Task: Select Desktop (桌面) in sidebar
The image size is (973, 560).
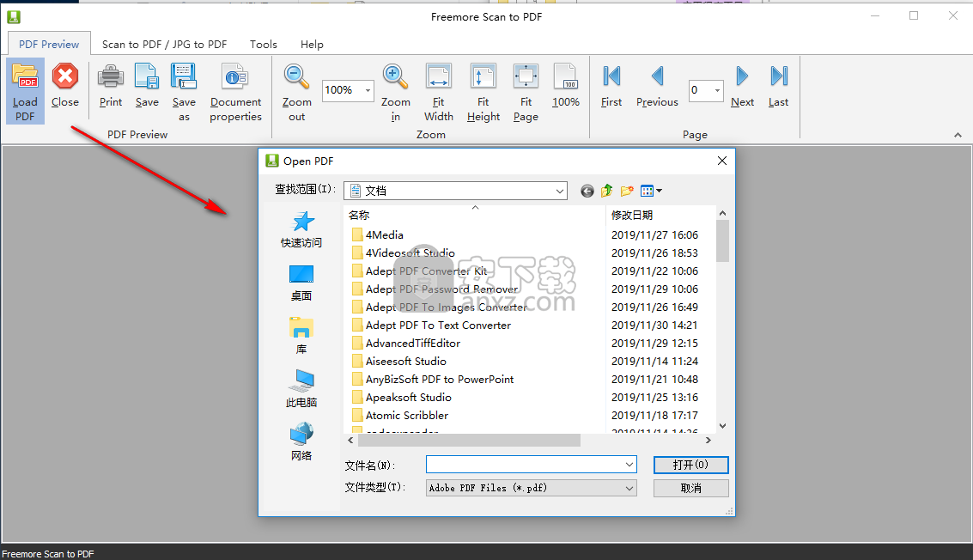Action: click(x=301, y=283)
